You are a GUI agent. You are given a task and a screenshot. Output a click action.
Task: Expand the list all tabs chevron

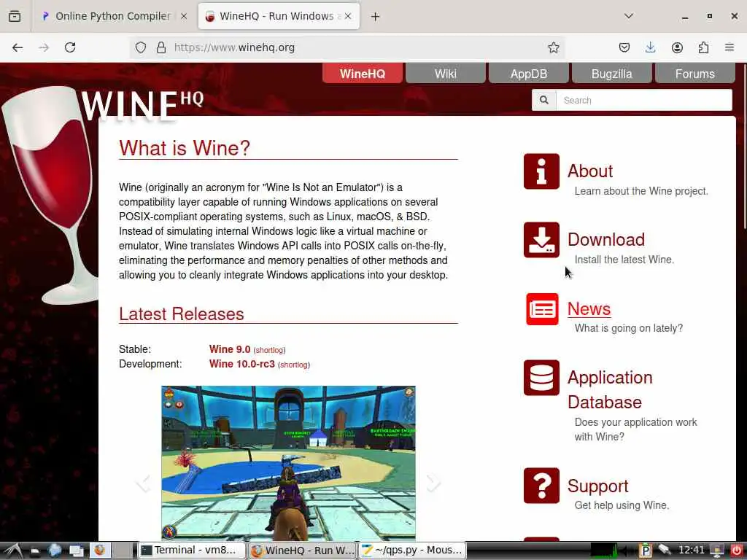click(628, 16)
